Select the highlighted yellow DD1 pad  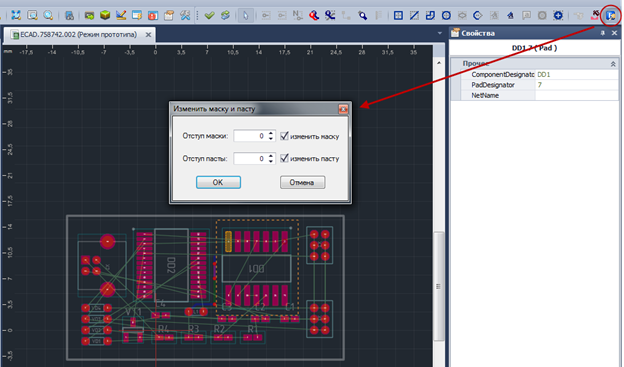tap(228, 241)
